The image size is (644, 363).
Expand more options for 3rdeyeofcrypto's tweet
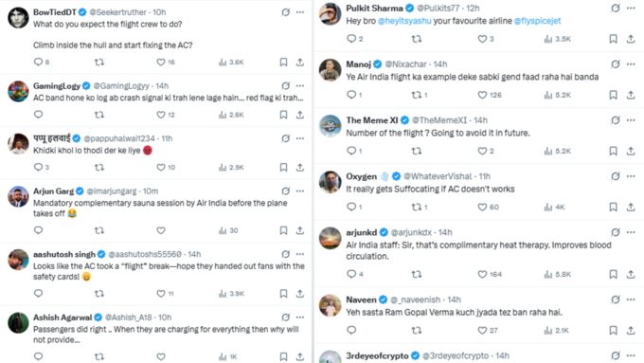[x=631, y=355]
